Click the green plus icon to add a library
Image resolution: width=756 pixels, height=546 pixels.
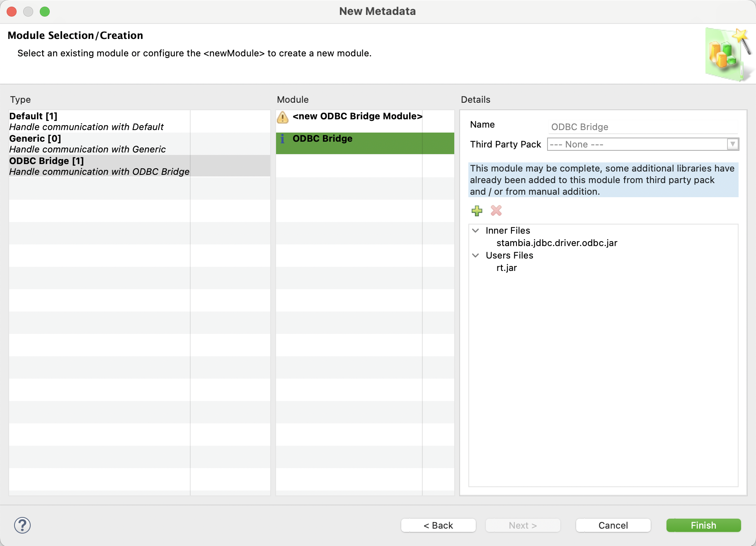tap(477, 211)
